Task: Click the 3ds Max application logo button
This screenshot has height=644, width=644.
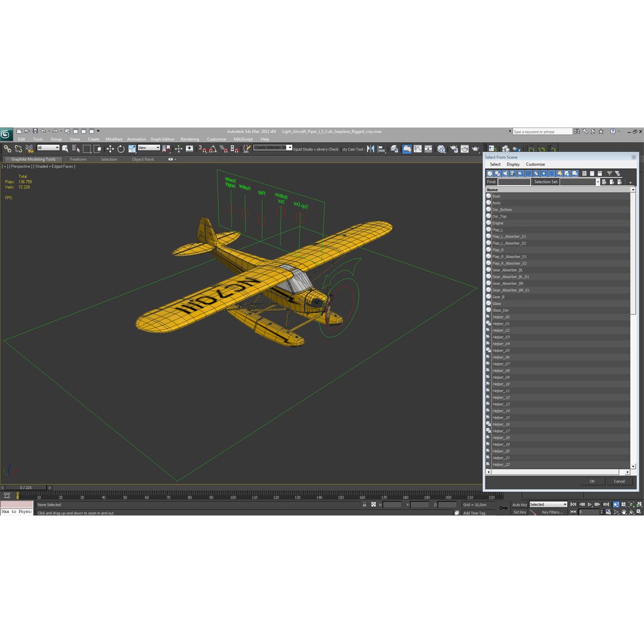Action: (x=6, y=134)
